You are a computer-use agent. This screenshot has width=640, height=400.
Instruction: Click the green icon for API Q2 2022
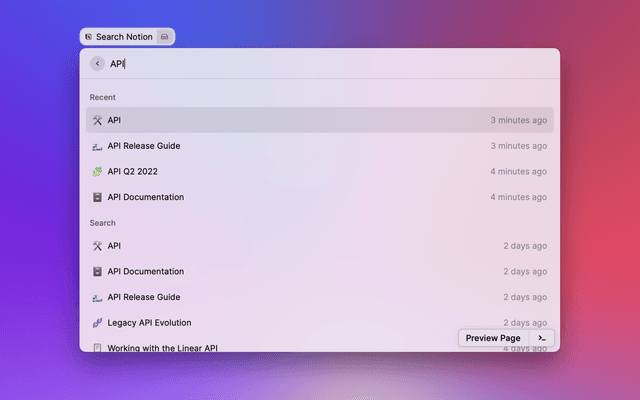click(x=97, y=172)
